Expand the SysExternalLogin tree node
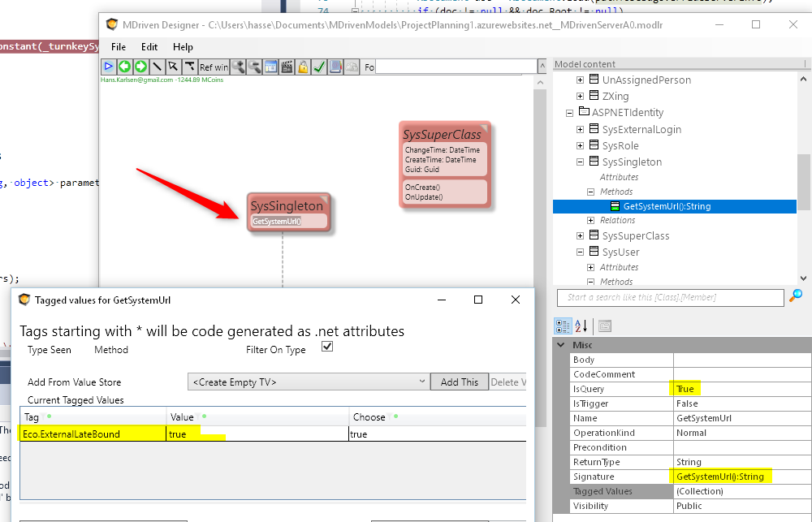The height and width of the screenshot is (522, 812). coord(580,129)
